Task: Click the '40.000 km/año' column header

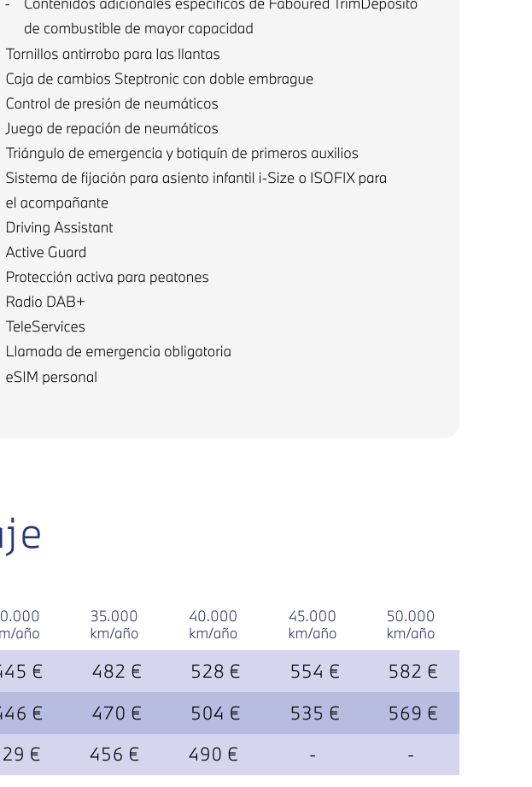Action: 213,625
